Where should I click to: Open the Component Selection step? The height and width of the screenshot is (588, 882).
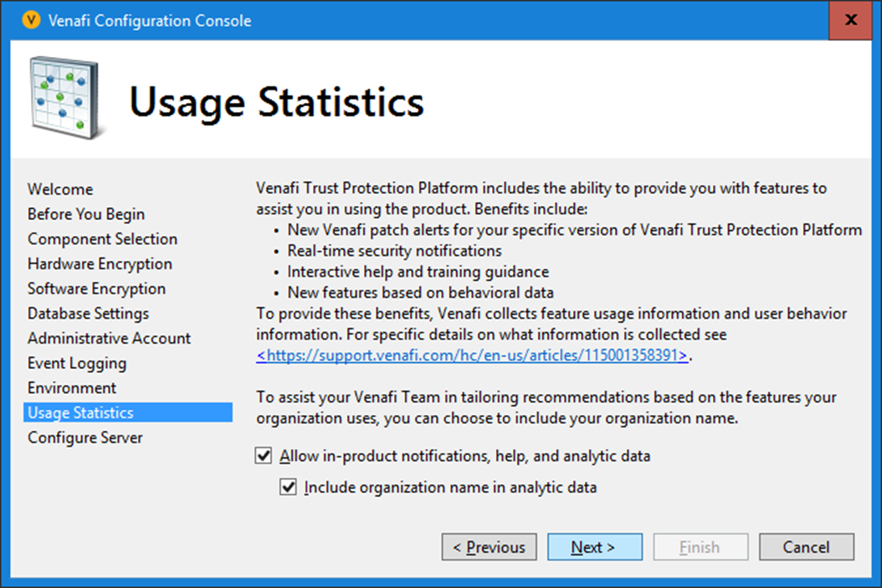pyautogui.click(x=102, y=239)
